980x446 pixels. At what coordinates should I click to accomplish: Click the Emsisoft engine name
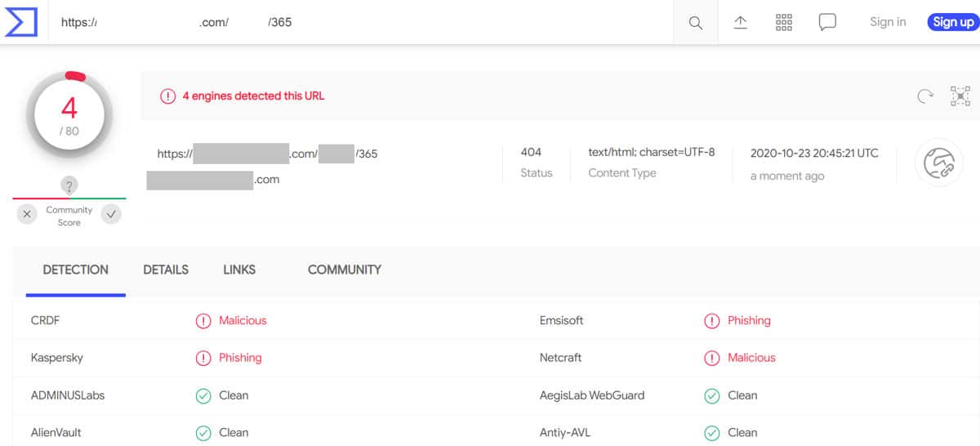(562, 320)
